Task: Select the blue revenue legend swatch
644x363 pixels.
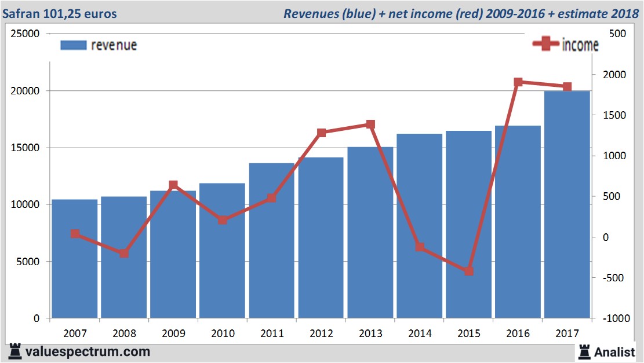Action: coord(74,45)
